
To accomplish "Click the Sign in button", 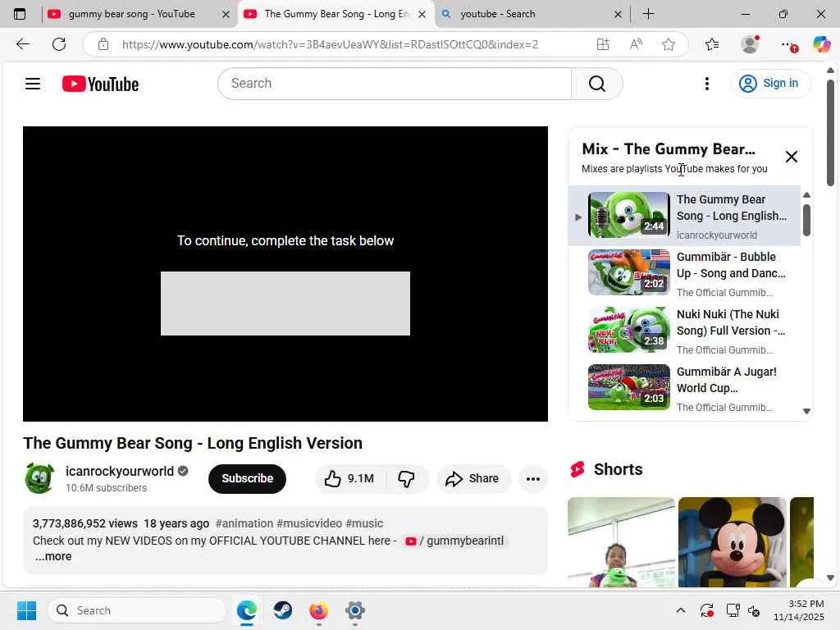I will coord(769,84).
